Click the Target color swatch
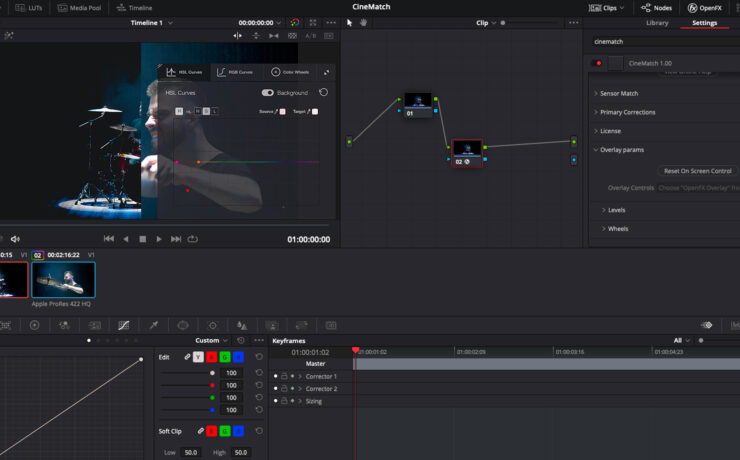Screen dimensions: 740x460 tap(315, 112)
